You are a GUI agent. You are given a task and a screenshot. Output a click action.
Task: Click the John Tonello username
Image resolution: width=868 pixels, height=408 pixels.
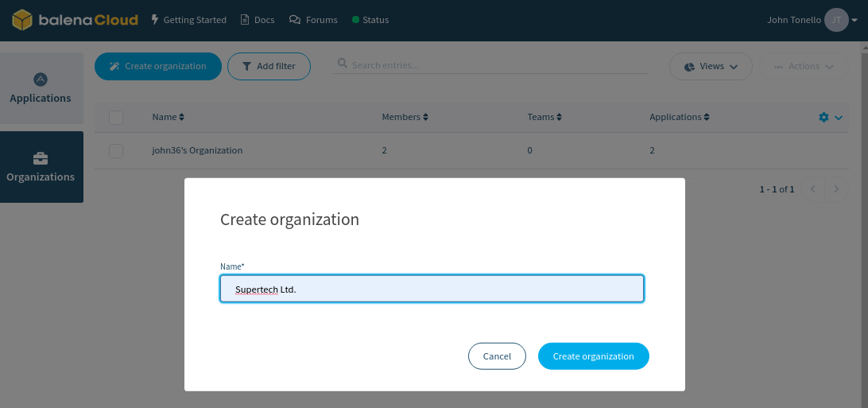(x=794, y=20)
